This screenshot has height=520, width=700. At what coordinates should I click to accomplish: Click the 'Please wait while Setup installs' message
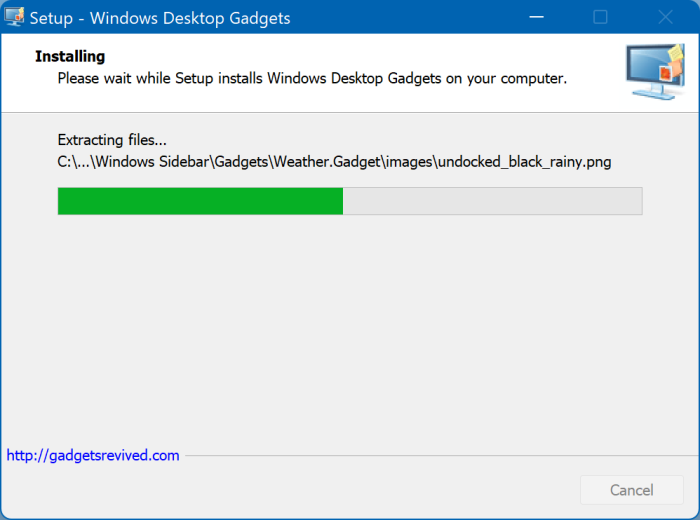312,78
